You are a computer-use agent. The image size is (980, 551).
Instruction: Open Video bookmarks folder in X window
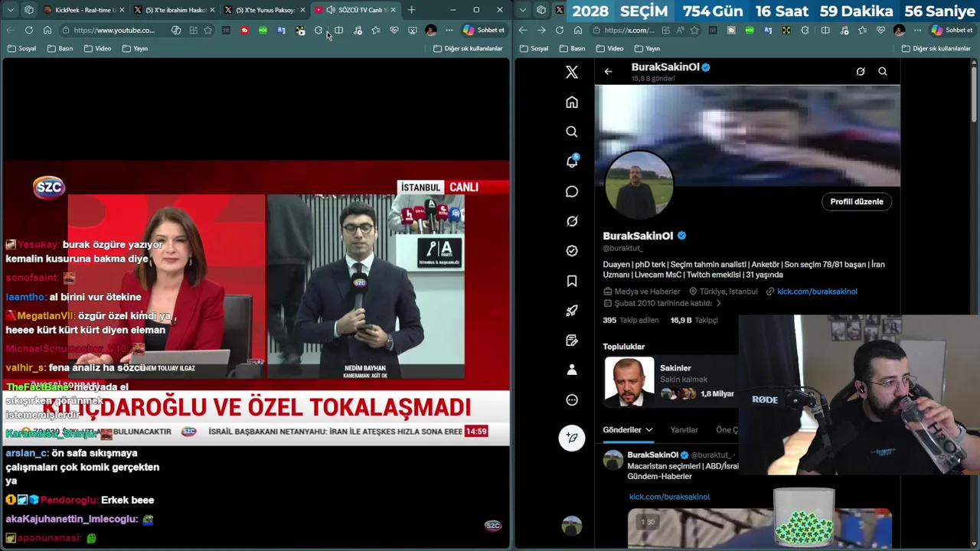click(610, 48)
